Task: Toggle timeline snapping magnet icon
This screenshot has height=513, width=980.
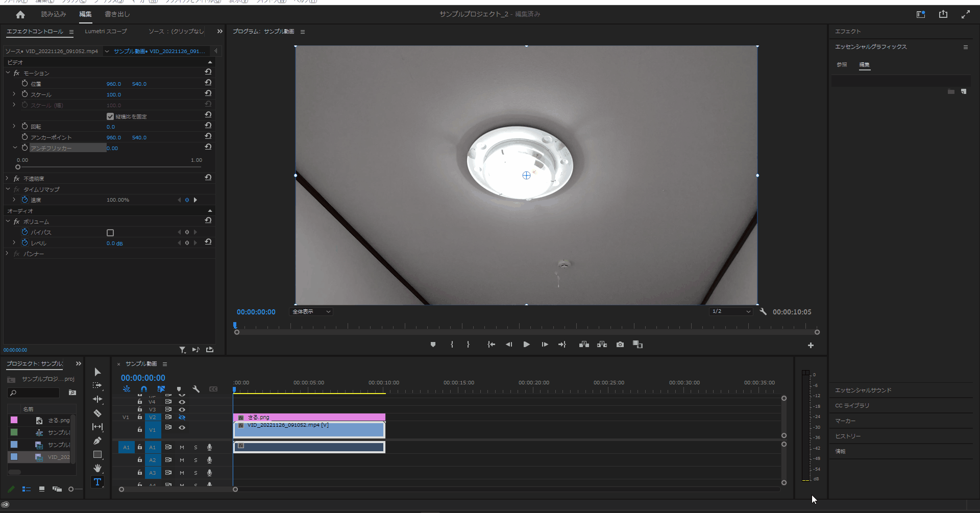Action: point(144,389)
